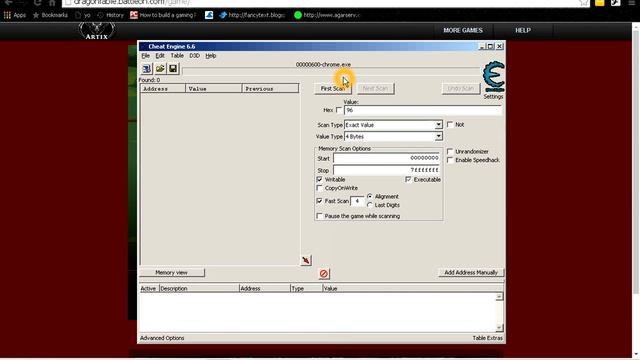Open the Bookmarks star folder
640x360 pixels.
50,15
